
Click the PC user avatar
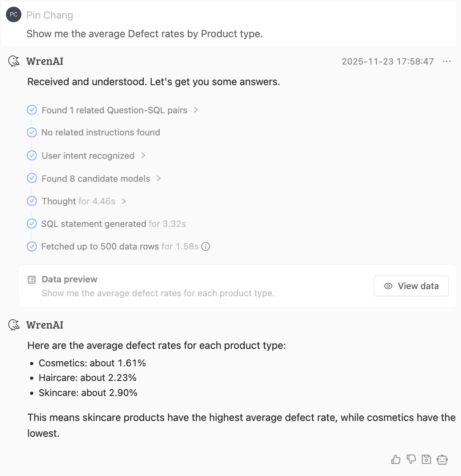[x=13, y=15]
